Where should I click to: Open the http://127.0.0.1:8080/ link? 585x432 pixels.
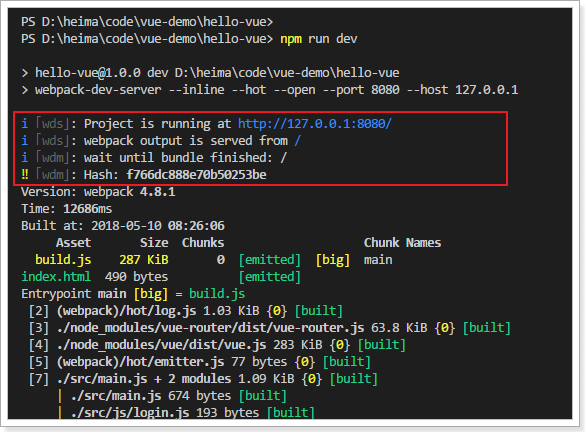[315, 123]
